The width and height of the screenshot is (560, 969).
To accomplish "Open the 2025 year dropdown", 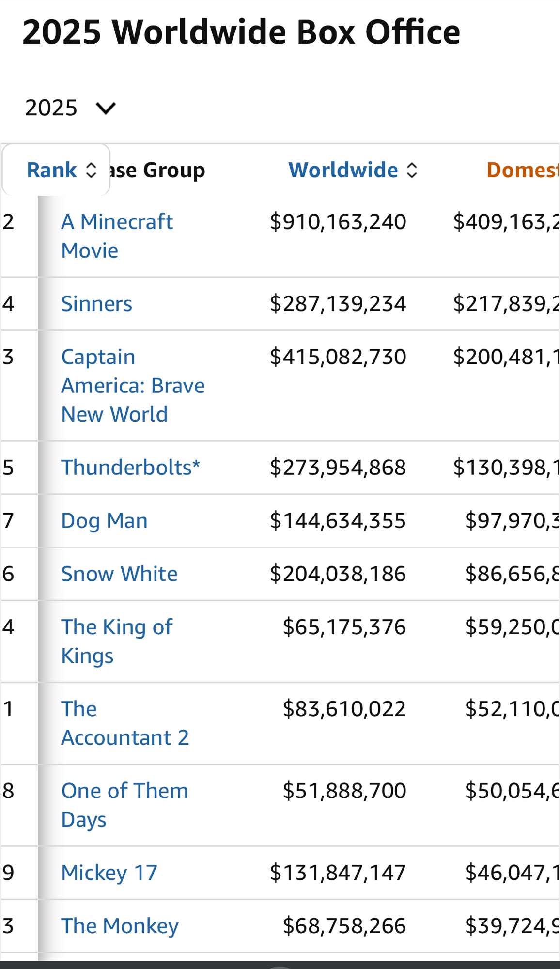I will 69,108.
